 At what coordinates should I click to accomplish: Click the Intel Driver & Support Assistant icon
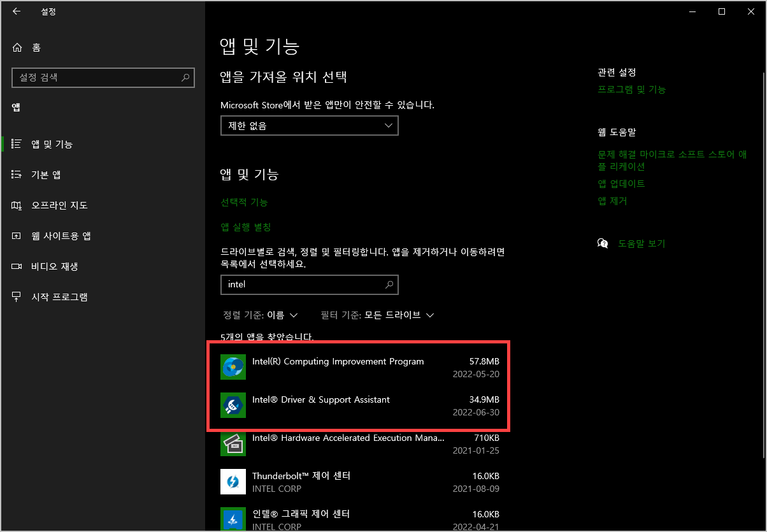pos(233,405)
